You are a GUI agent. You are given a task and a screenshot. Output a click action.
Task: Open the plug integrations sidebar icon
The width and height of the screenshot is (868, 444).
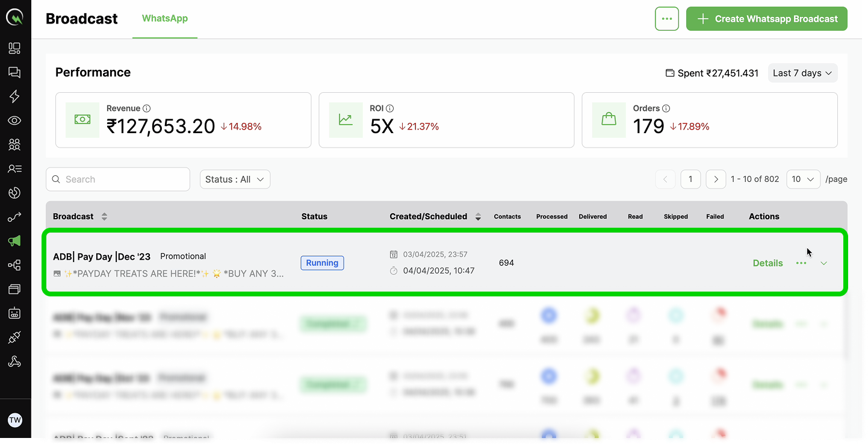click(14, 337)
